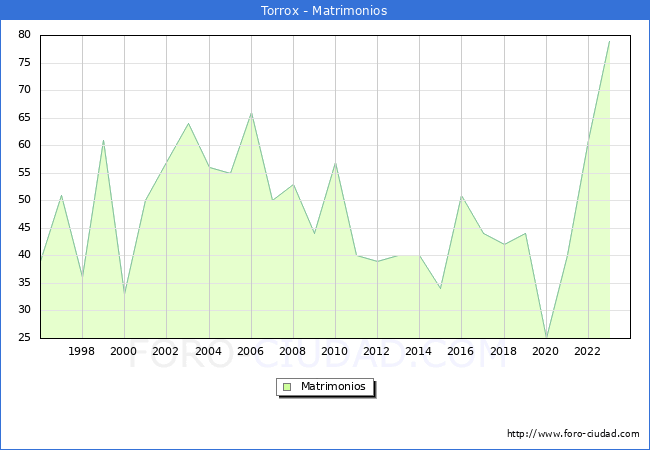Click the y-axis value 25

pyautogui.click(x=24, y=338)
